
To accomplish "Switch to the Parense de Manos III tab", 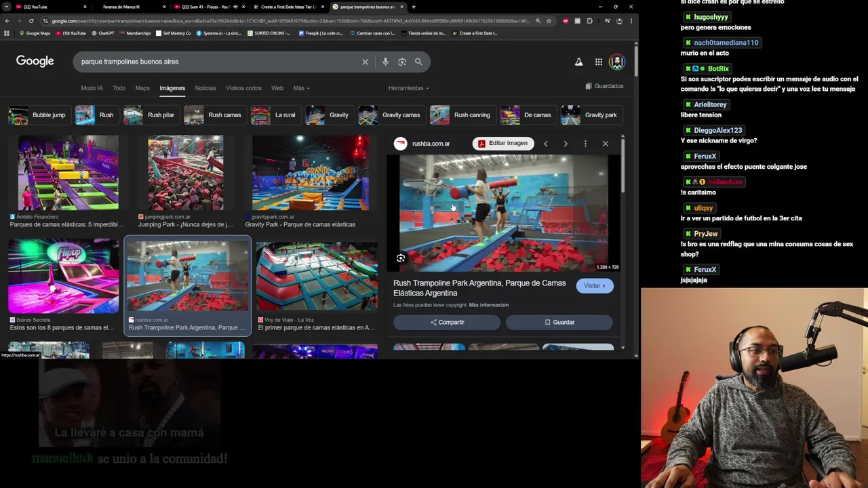I will click(x=125, y=7).
